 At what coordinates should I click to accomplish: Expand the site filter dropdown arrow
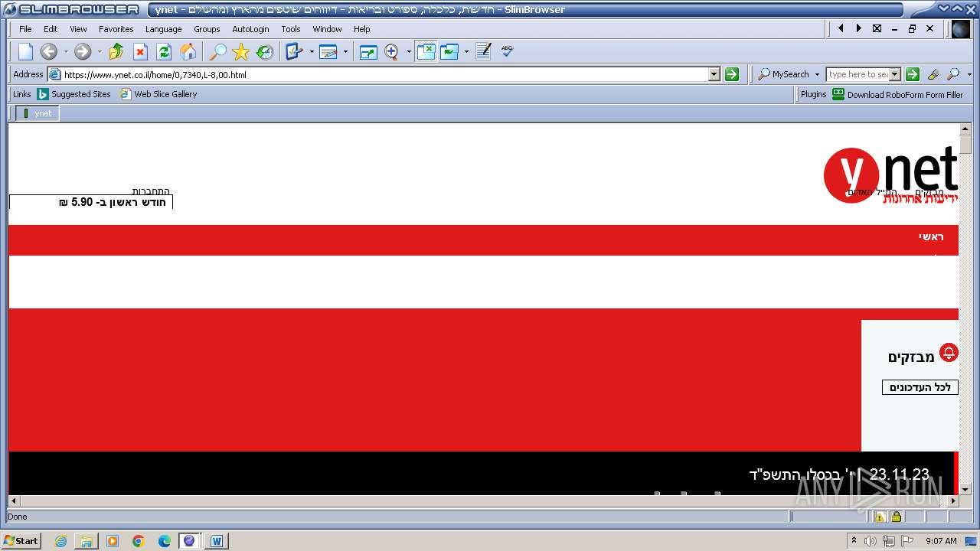[x=466, y=52]
